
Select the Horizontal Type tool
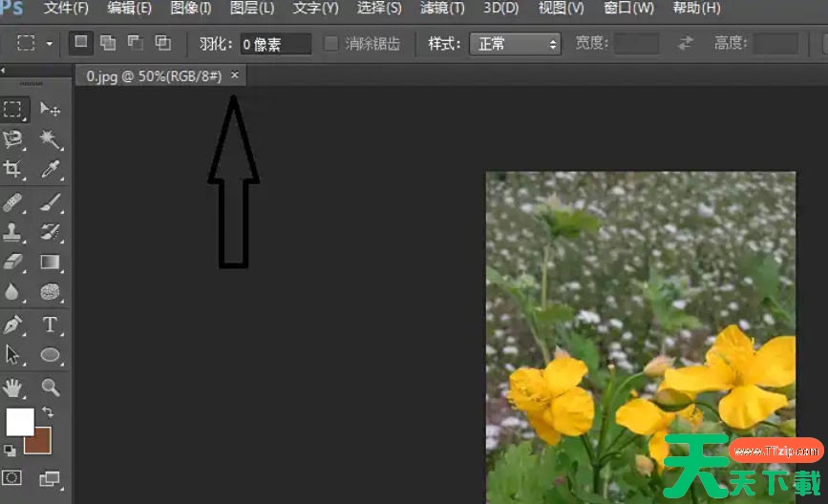tap(50, 324)
